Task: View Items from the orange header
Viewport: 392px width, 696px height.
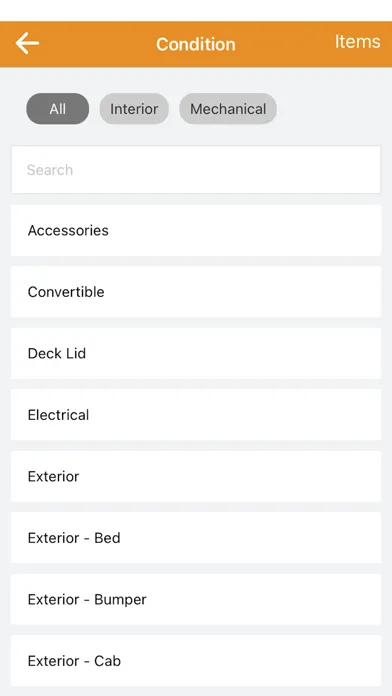Action: tap(357, 42)
